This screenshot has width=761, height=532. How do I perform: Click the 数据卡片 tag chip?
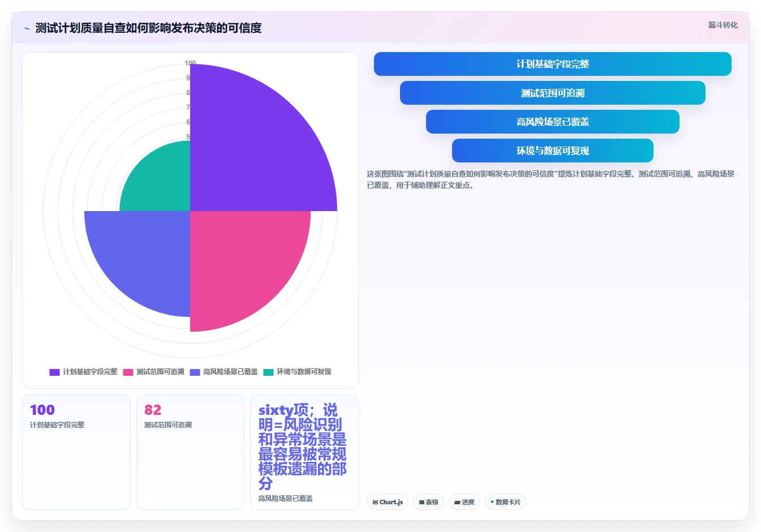(505, 502)
